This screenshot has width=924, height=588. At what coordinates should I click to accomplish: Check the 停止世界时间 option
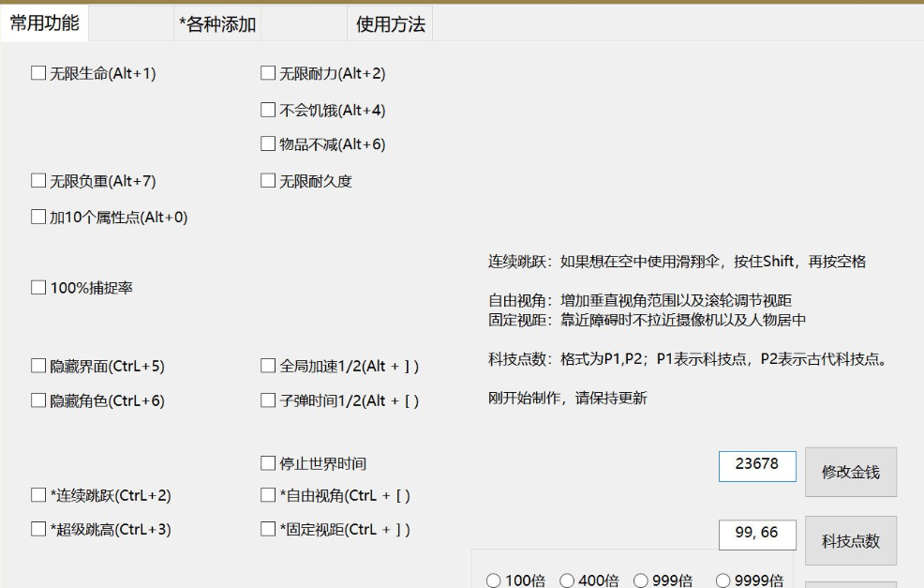coord(268,463)
